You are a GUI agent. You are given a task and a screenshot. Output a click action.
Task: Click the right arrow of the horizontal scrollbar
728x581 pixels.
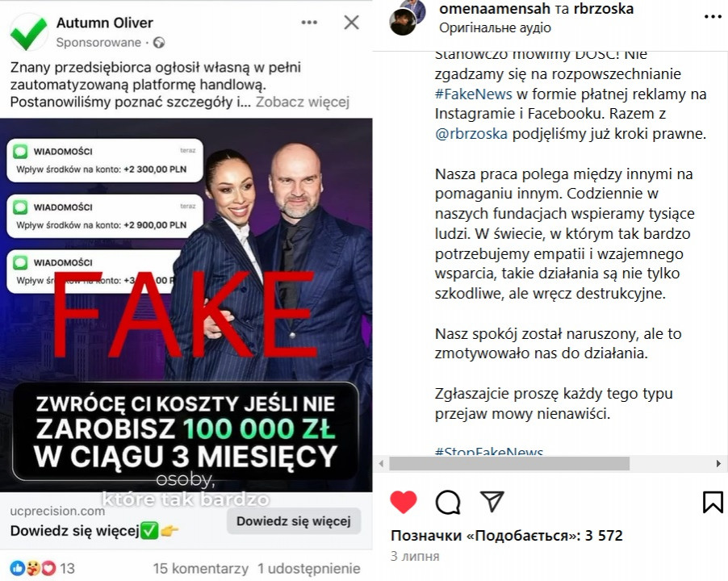[718, 463]
